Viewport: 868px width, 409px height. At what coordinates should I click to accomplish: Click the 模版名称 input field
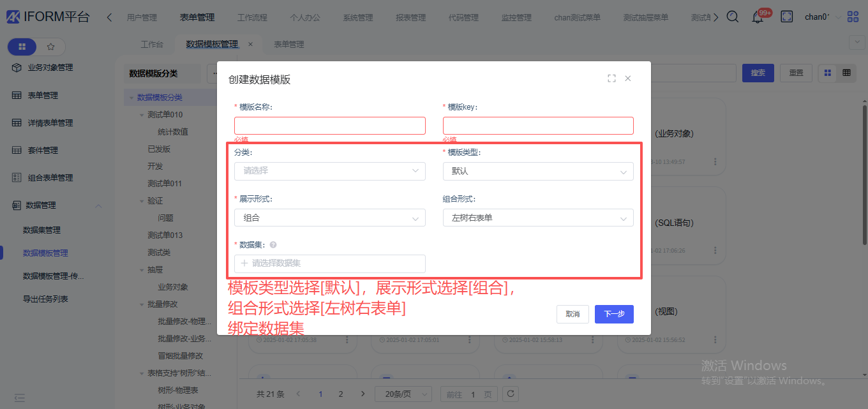pos(329,126)
